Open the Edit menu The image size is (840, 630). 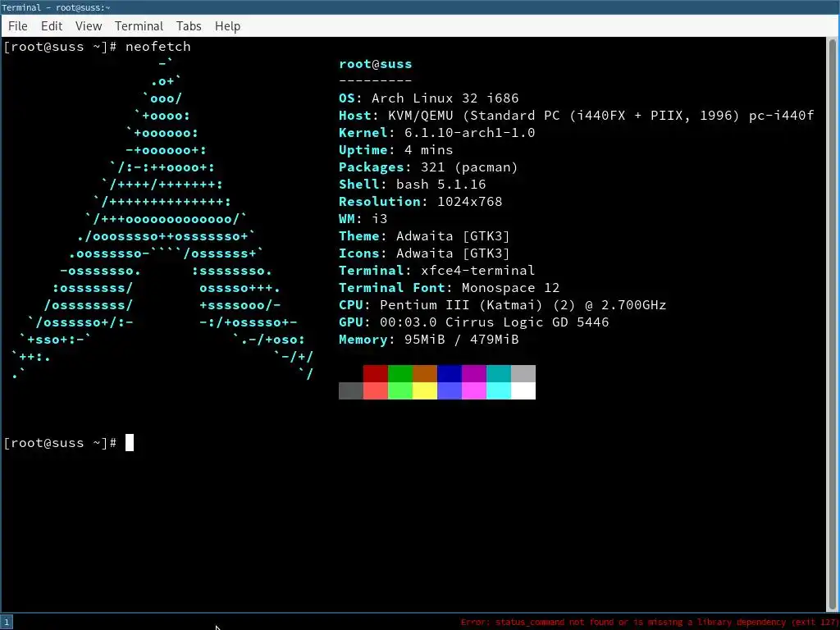coord(52,26)
